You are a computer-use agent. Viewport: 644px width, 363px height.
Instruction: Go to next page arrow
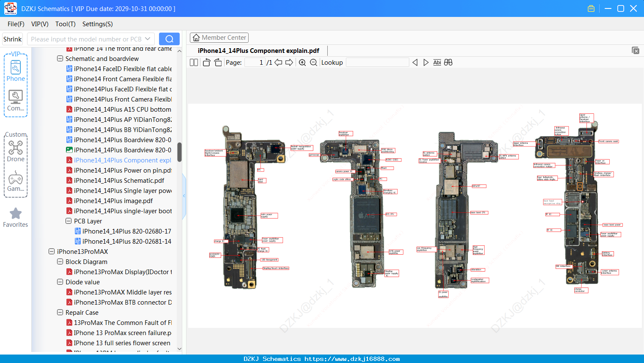click(x=289, y=63)
